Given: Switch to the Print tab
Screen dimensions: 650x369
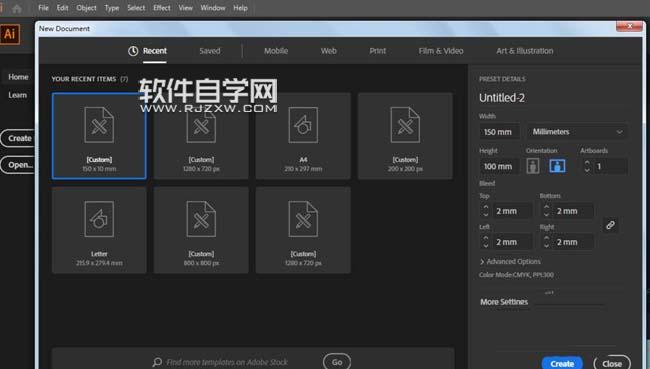Looking at the screenshot, I should 378,51.
